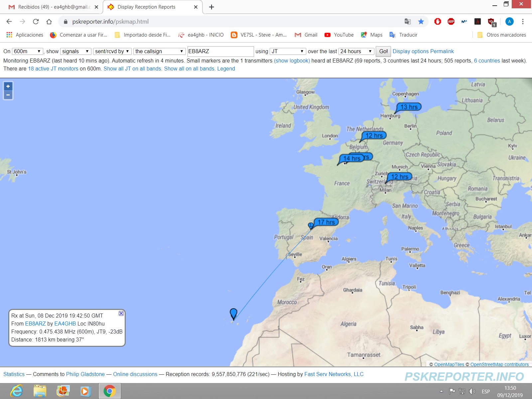
Task: Open a new browser tab
Action: click(211, 7)
